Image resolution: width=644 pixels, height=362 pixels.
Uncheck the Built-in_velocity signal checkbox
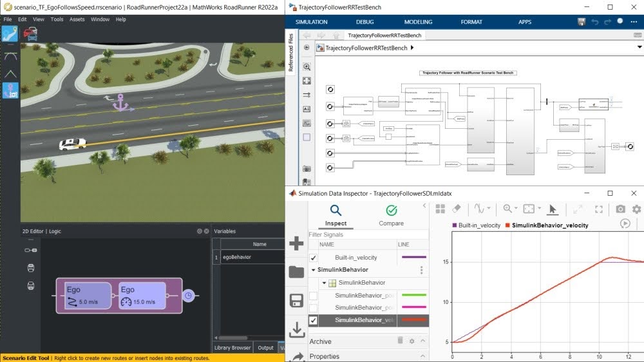pos(314,258)
